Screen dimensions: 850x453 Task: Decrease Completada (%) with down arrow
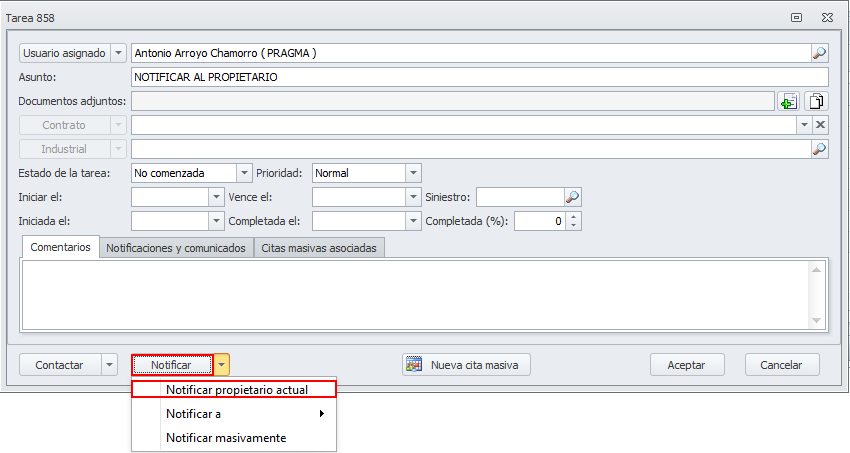tap(574, 225)
